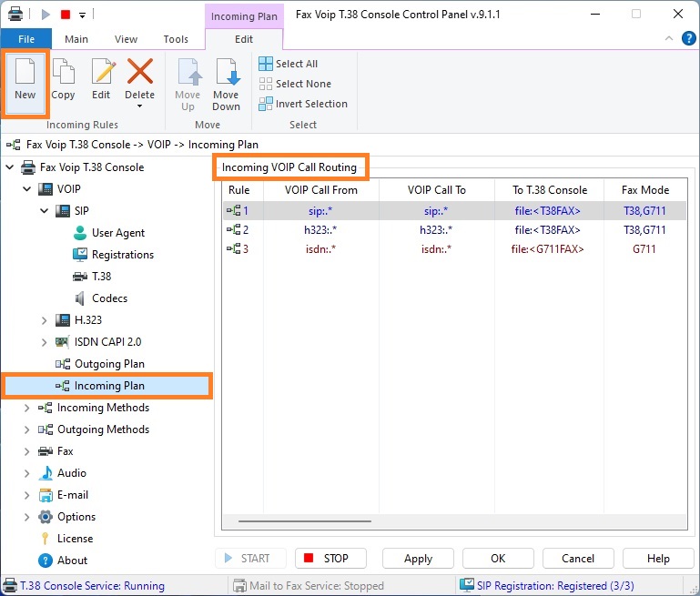Click the blue help question mark icon

click(x=688, y=38)
